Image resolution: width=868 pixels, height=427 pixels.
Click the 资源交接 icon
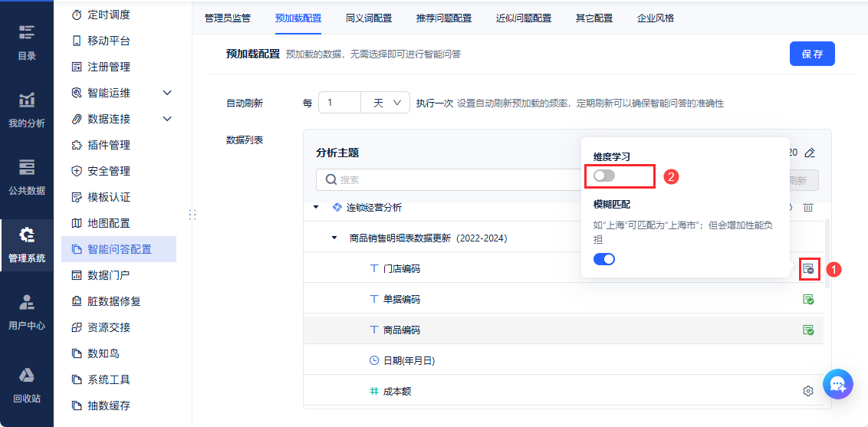pyautogui.click(x=77, y=327)
